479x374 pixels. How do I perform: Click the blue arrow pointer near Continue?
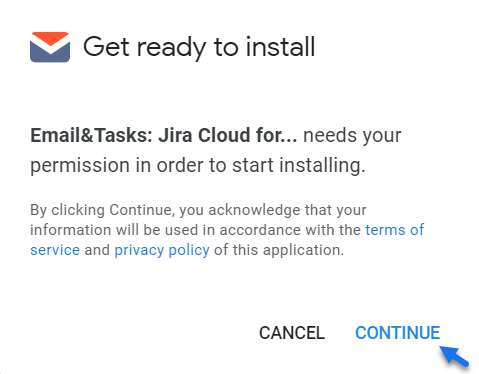pyautogui.click(x=454, y=357)
